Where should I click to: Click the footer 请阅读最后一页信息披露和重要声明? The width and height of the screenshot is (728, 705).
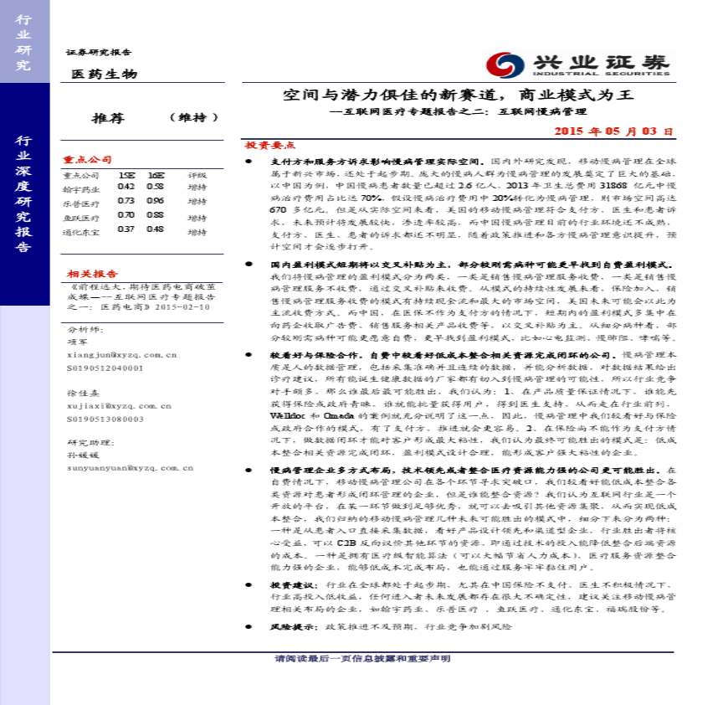[362, 659]
